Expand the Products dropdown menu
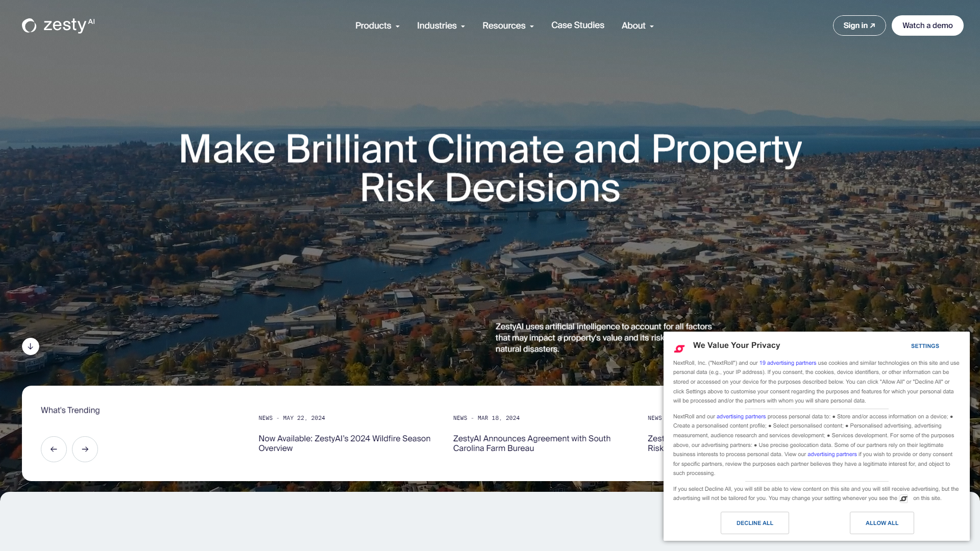The width and height of the screenshot is (980, 551). [377, 26]
